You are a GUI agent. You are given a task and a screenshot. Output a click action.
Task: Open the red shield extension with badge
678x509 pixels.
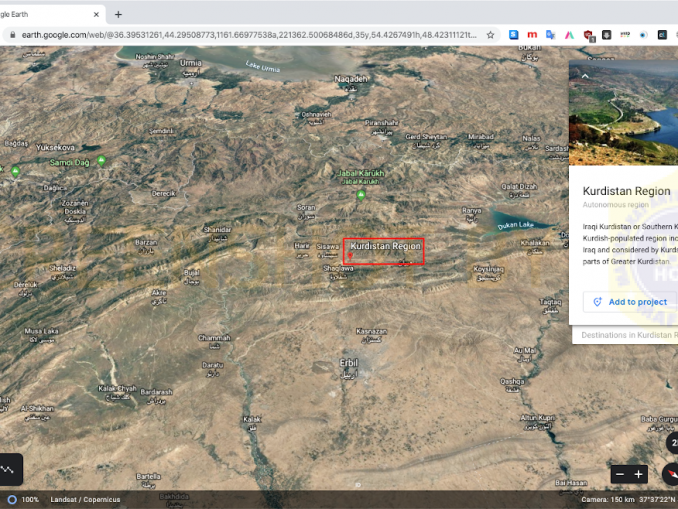[x=588, y=35]
